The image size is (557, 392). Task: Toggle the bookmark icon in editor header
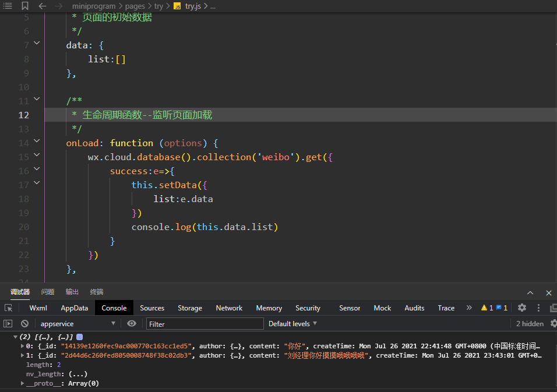pos(25,6)
